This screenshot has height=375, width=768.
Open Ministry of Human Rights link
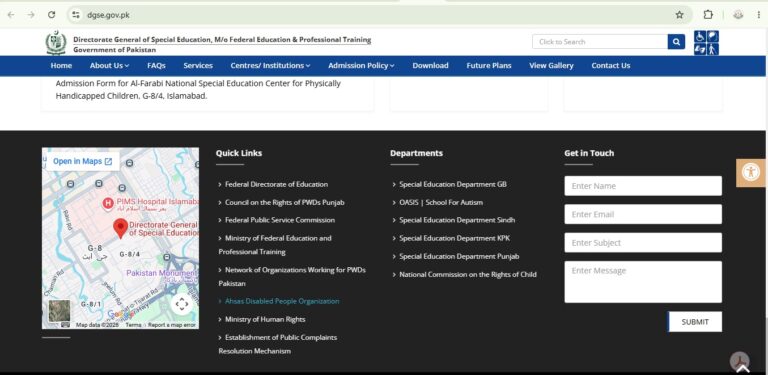tap(265, 319)
